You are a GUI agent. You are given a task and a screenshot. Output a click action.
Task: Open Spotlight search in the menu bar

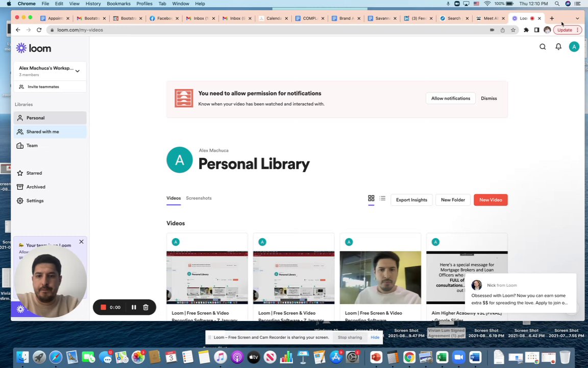557,4
